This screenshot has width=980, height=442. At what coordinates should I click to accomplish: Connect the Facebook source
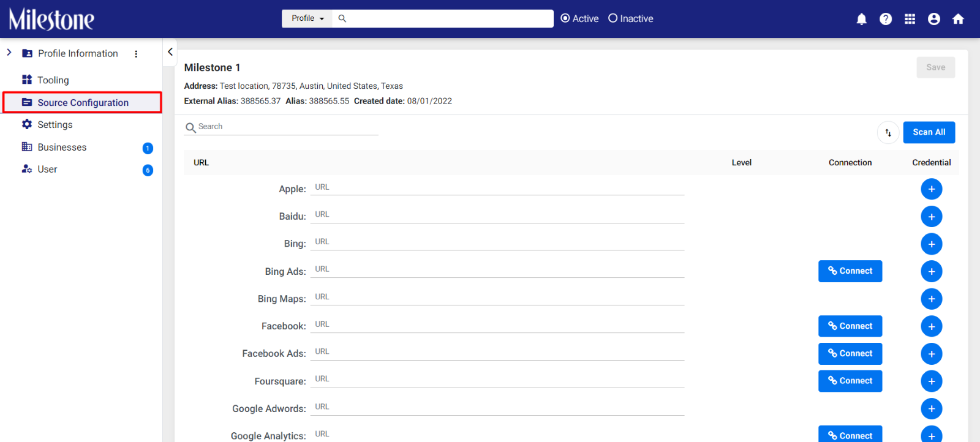point(850,326)
